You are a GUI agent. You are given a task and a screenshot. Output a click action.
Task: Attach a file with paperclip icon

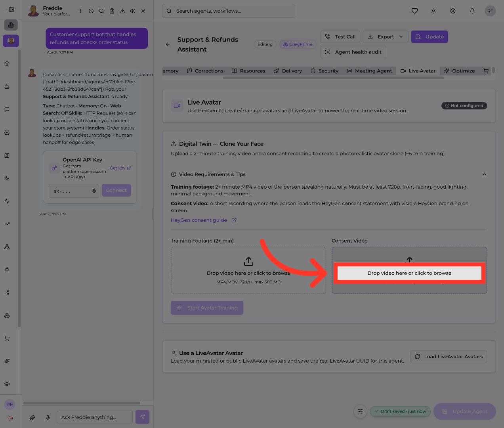(x=32, y=417)
